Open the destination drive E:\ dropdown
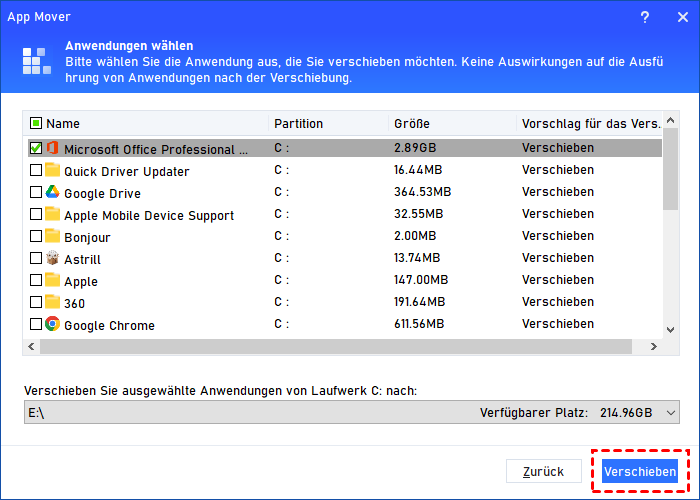This screenshot has width=700, height=500. [x=670, y=412]
